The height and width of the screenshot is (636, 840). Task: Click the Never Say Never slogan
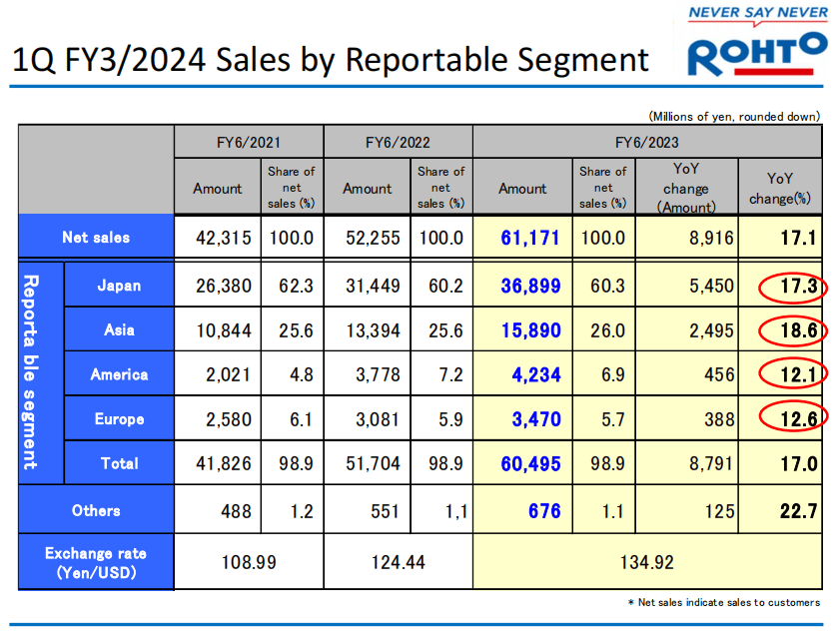click(758, 13)
